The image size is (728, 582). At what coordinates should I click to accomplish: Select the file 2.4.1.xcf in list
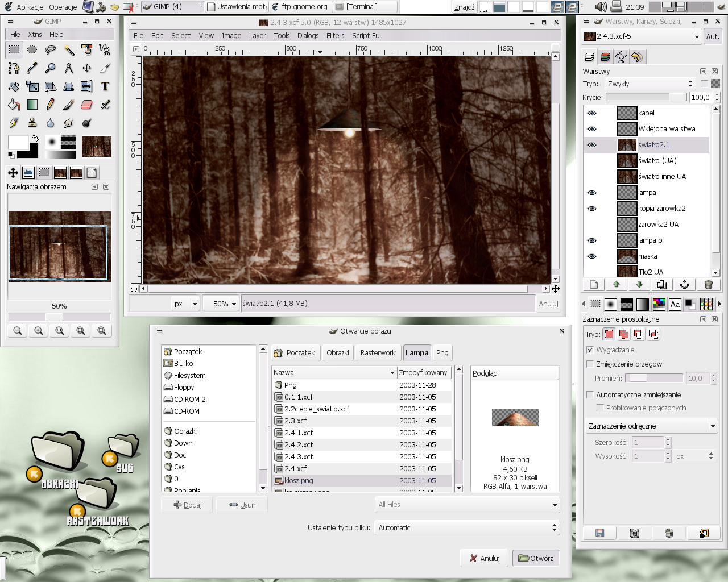[299, 433]
